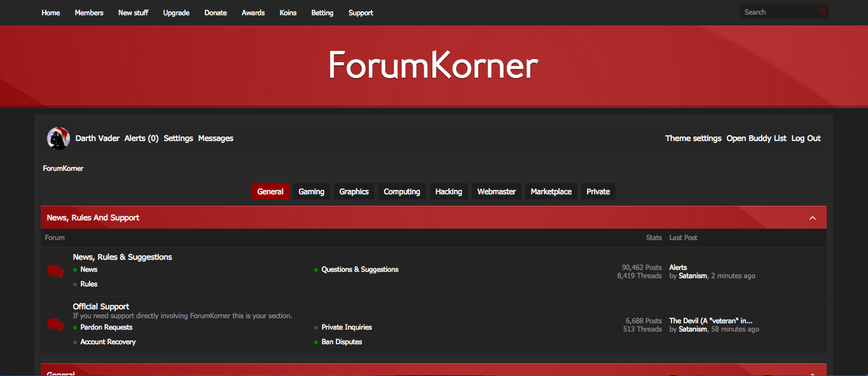Click the grey dot beside Private Inquiries
The height and width of the screenshot is (376, 868).
316,328
